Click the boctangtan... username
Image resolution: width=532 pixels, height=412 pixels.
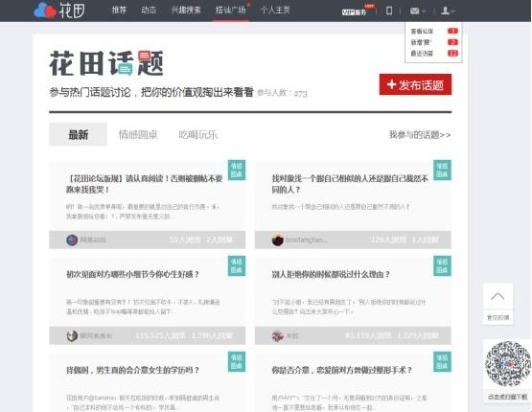(x=307, y=240)
